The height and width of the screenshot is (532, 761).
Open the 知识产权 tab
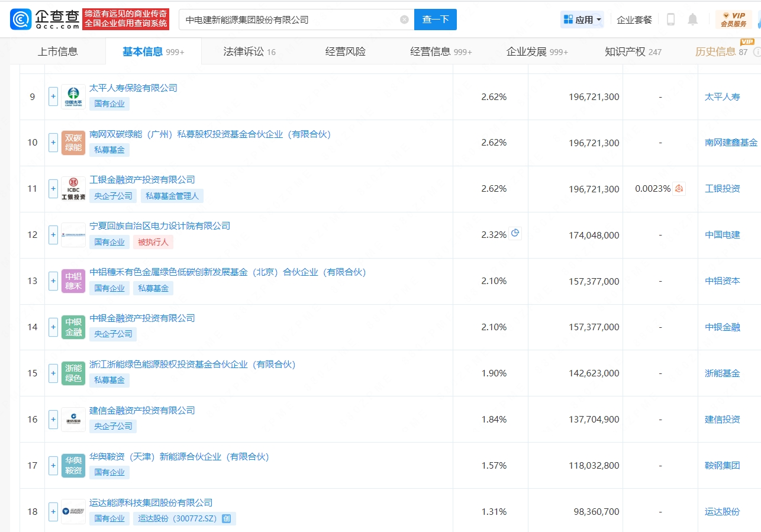tap(633, 51)
